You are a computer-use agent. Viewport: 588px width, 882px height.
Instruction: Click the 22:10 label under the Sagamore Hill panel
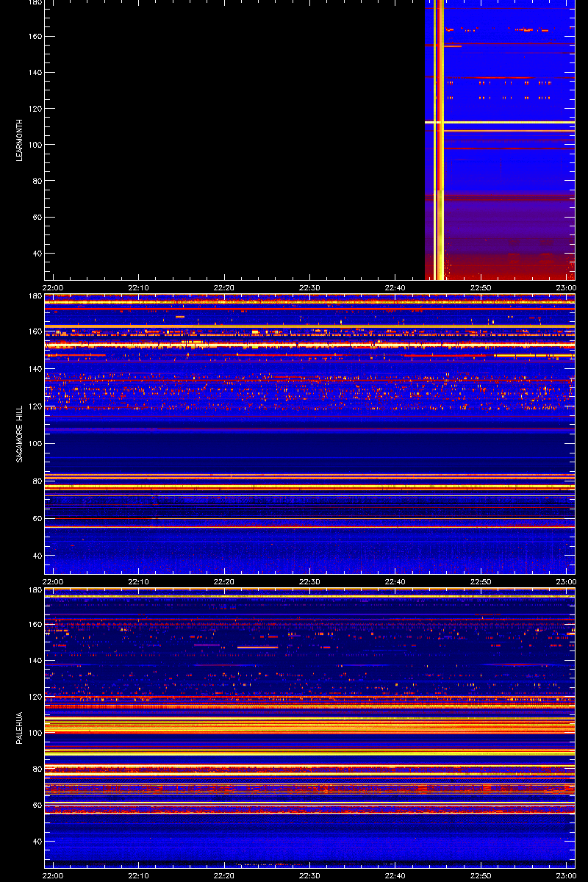click(138, 581)
